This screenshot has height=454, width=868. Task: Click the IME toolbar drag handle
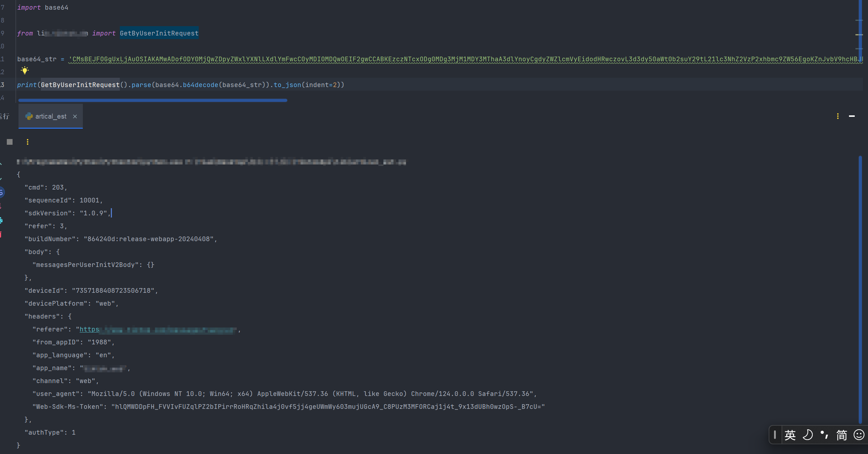point(775,435)
